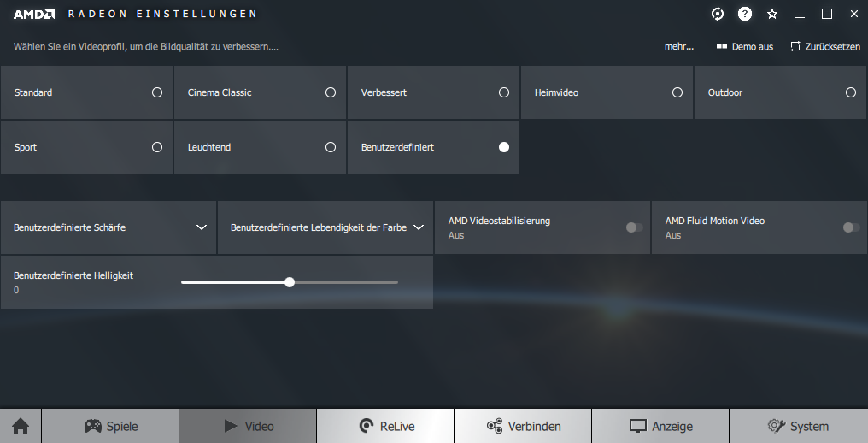Open the ReLive tab
This screenshot has width=868, height=443.
pos(385,427)
